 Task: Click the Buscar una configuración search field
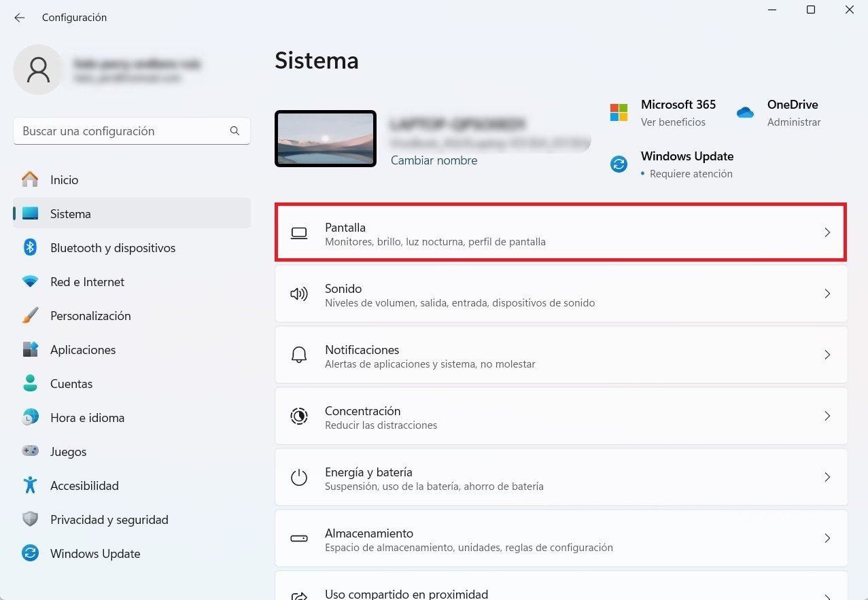click(132, 131)
